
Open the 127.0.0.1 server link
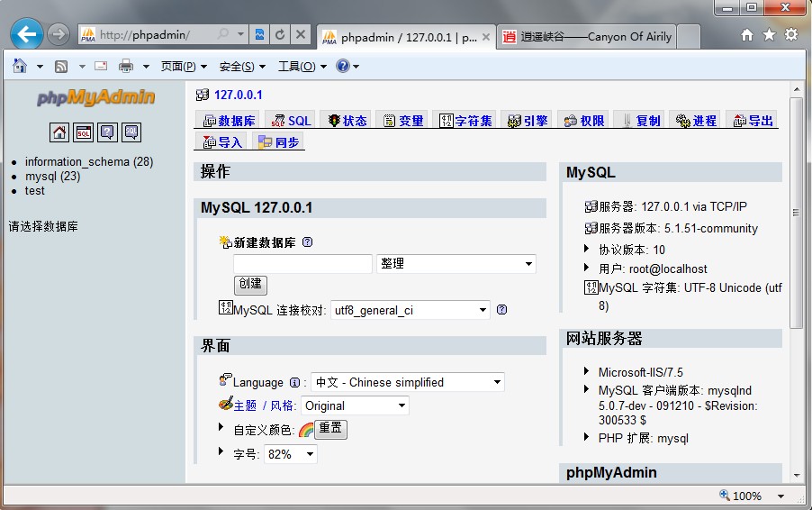239,95
